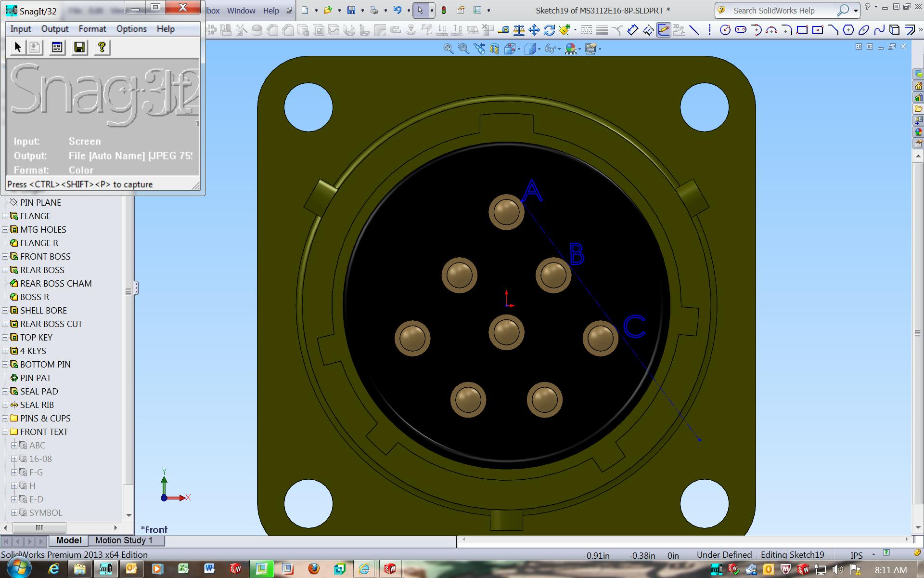Click the Rebuild traffic light icon
Viewport: 924px width, 578px height.
pyautogui.click(x=444, y=10)
